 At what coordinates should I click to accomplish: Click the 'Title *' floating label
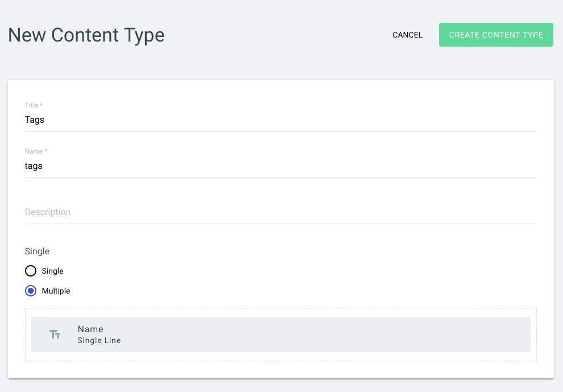[34, 105]
